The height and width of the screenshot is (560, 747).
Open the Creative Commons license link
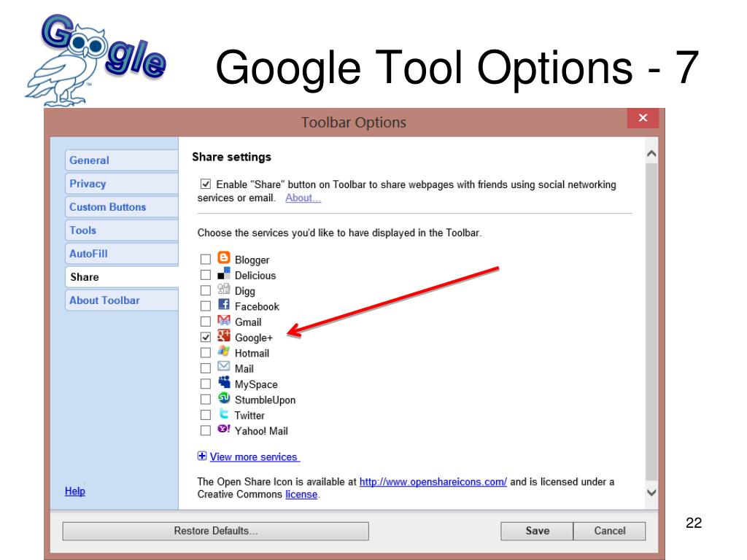click(301, 495)
